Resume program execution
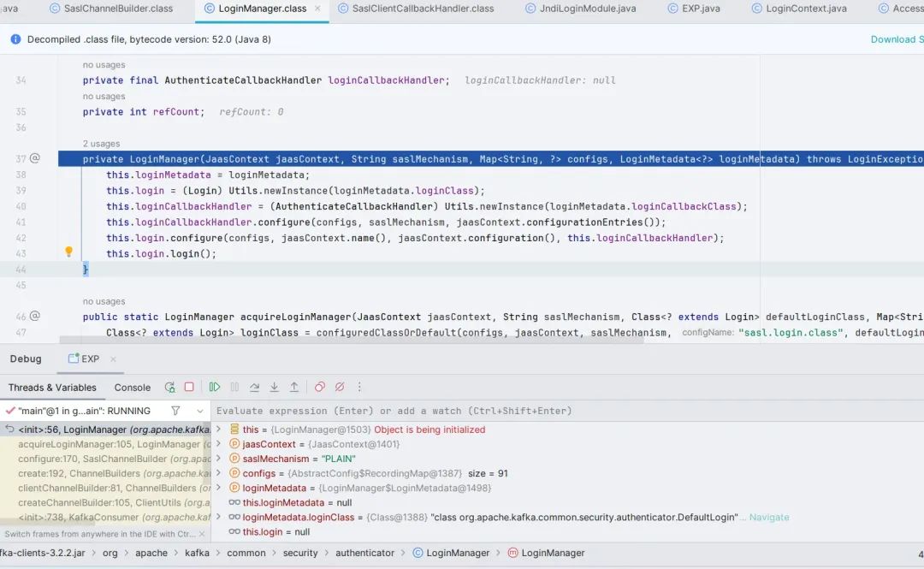 (215, 388)
